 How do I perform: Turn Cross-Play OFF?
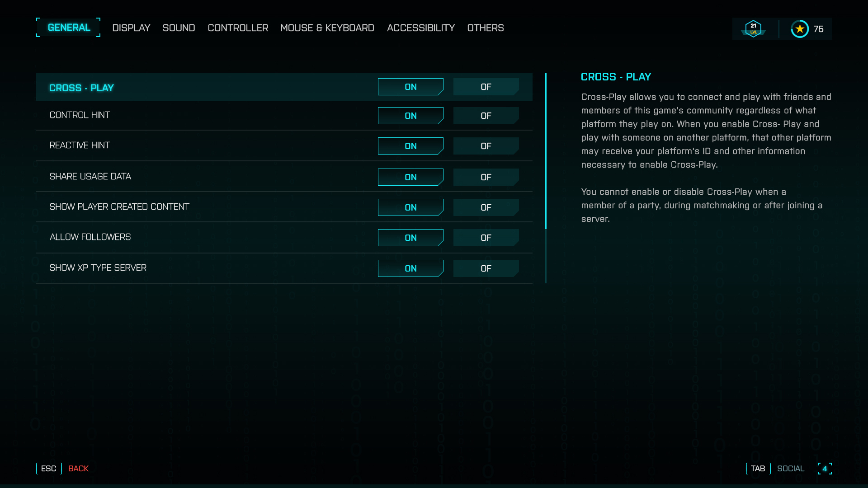[486, 87]
